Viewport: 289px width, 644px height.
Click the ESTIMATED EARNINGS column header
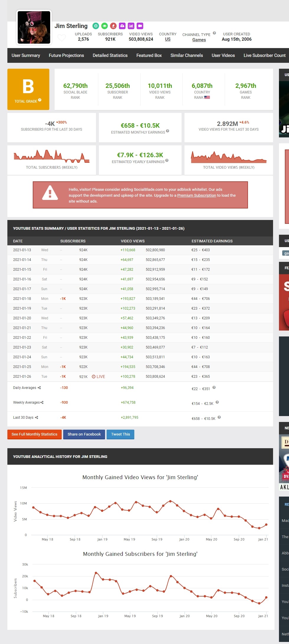pyautogui.click(x=212, y=241)
